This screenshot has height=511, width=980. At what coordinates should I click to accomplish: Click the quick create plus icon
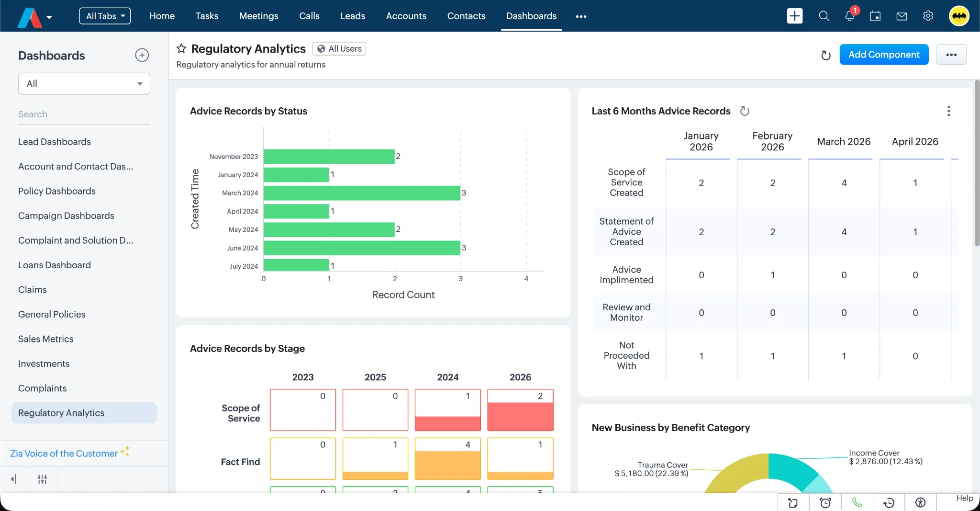click(x=795, y=16)
